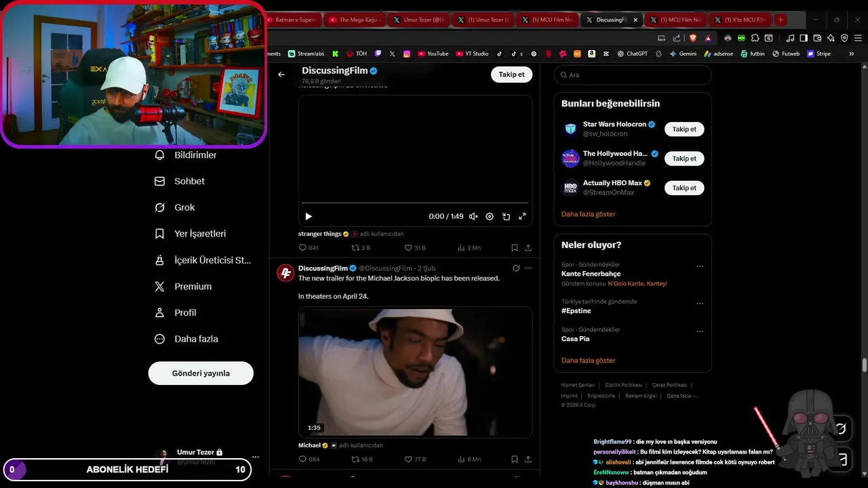
Task: Follow Star Wars Holocron
Action: coord(684,129)
